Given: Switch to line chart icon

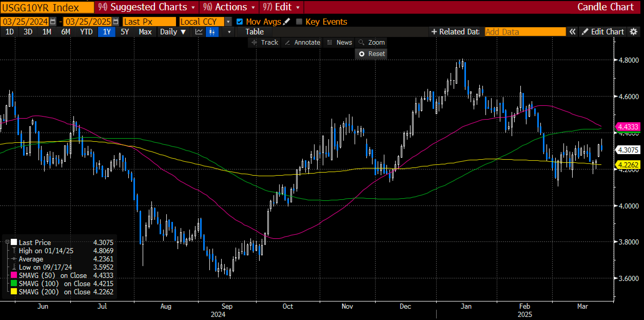Looking at the screenshot, I should 199,32.
